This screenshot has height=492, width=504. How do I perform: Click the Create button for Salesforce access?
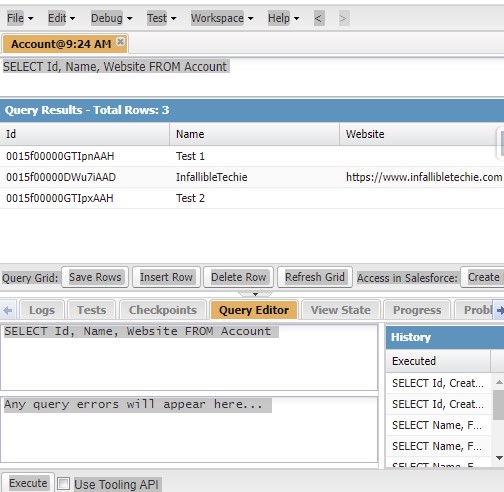point(483,277)
